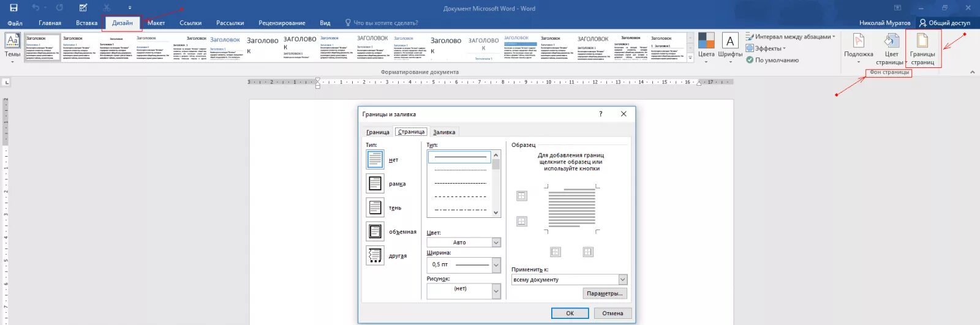Switch to the Вид ribbon tab
The width and height of the screenshot is (980, 325).
point(325,23)
